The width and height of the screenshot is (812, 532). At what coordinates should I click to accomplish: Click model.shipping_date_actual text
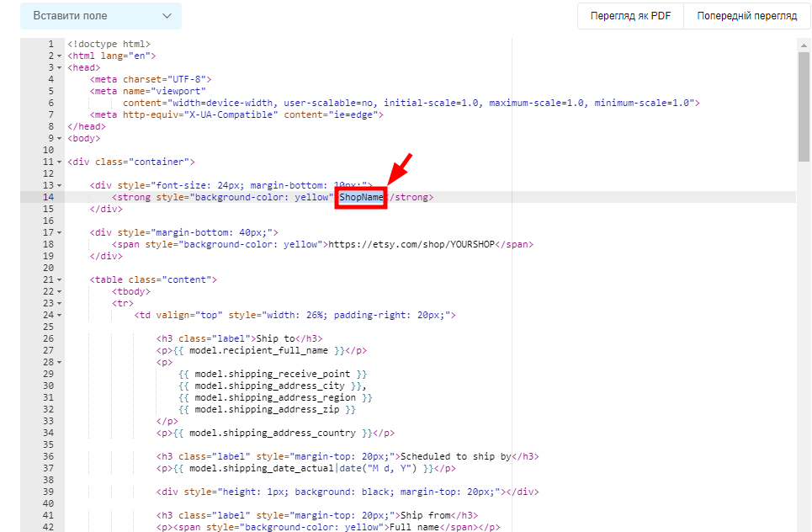[262, 468]
